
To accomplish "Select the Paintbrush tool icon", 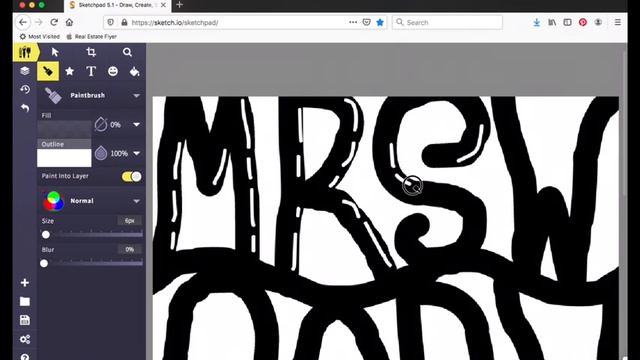I will pos(48,71).
